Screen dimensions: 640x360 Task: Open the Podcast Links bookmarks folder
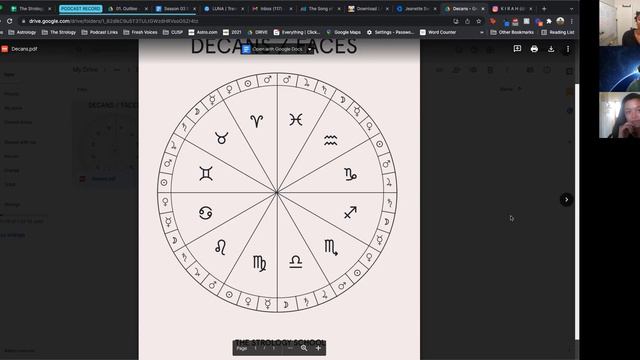tap(100, 32)
